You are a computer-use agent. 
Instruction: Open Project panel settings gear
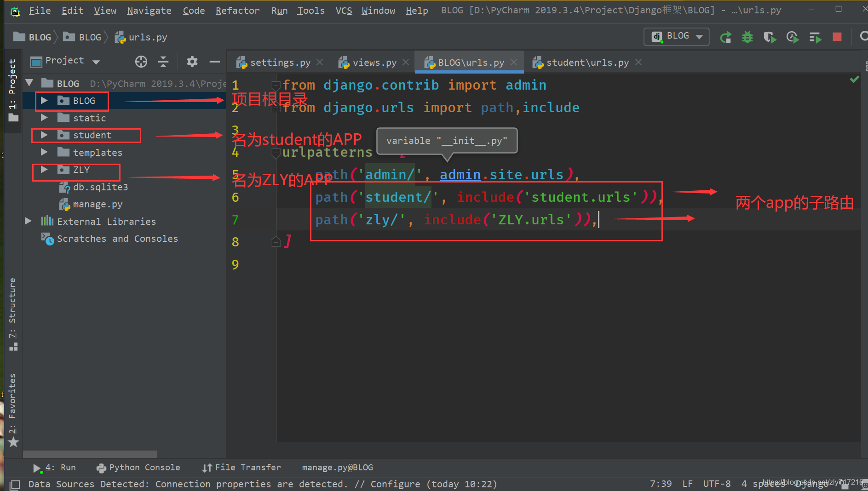pos(192,62)
